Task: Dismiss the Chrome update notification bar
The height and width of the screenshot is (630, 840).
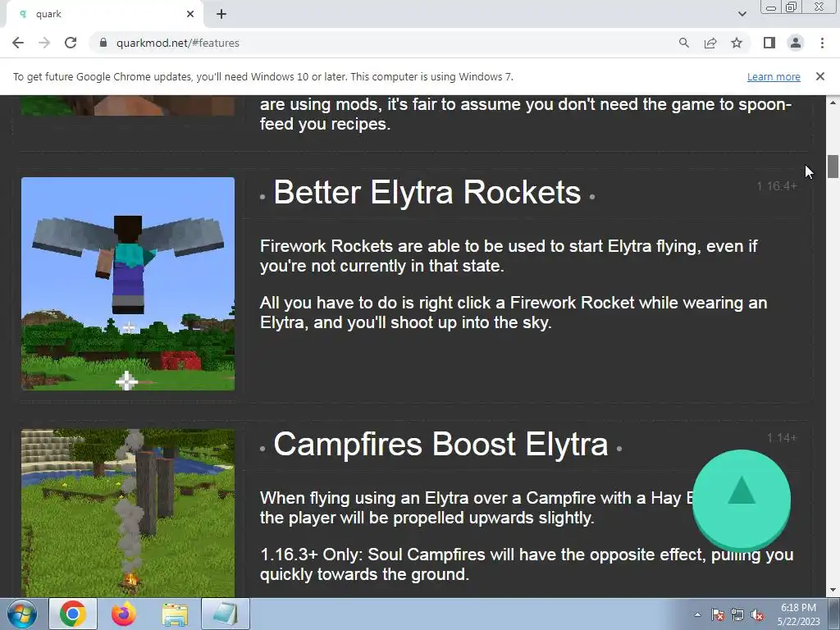Action: point(820,76)
